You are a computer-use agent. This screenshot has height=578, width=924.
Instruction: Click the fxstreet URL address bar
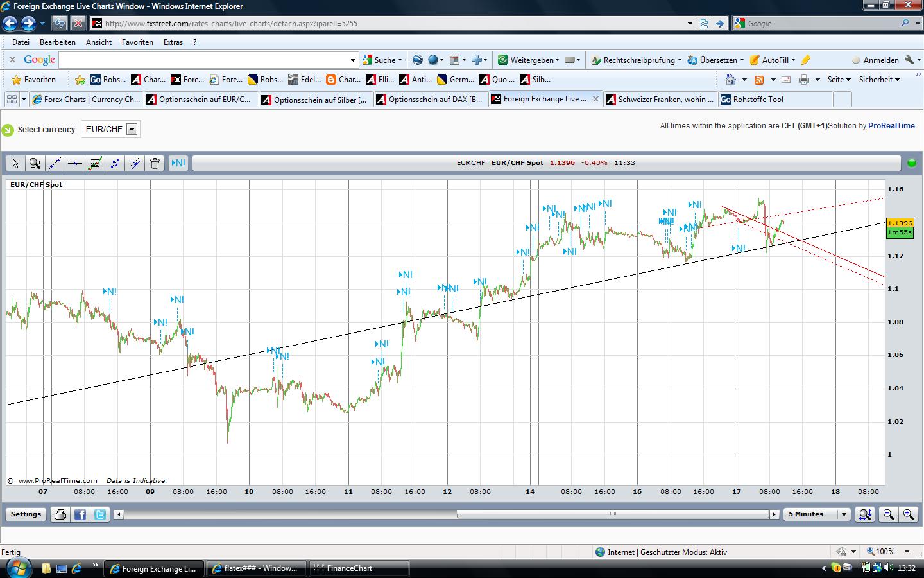[393, 24]
